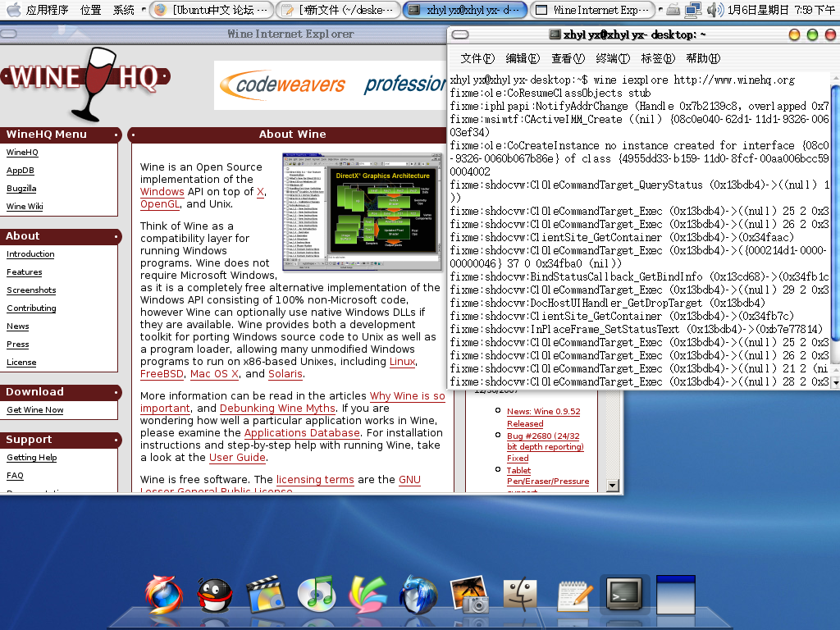This screenshot has height=630, width=840.
Task: Open the Applications Database link
Action: pyautogui.click(x=302, y=433)
